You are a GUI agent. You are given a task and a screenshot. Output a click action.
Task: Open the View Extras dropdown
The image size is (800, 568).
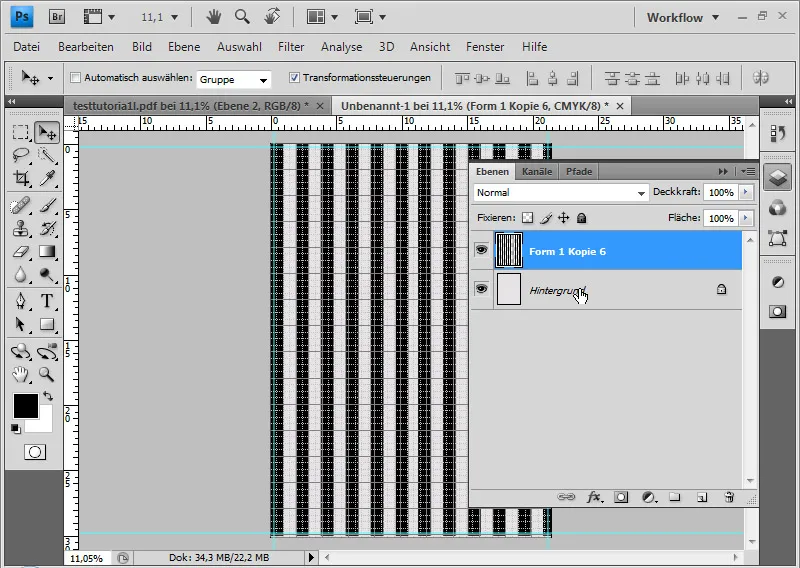[x=99, y=17]
